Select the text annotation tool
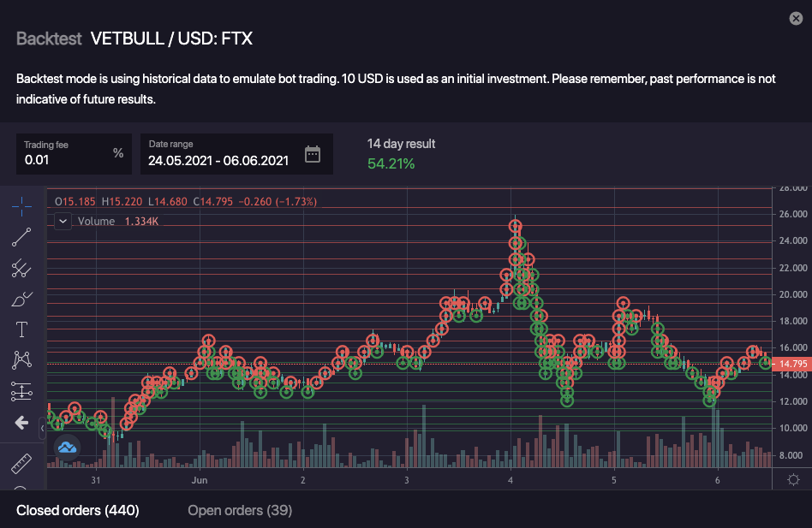The height and width of the screenshot is (528, 812). pos(22,329)
